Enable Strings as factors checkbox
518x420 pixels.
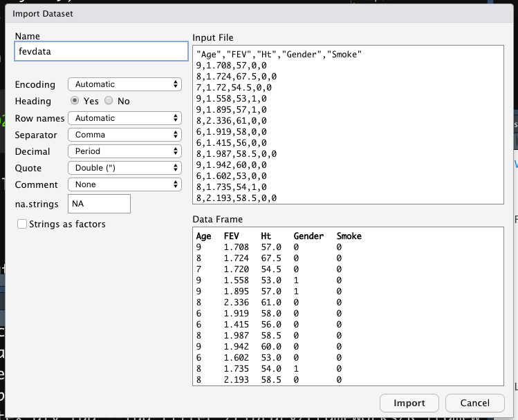(23, 224)
